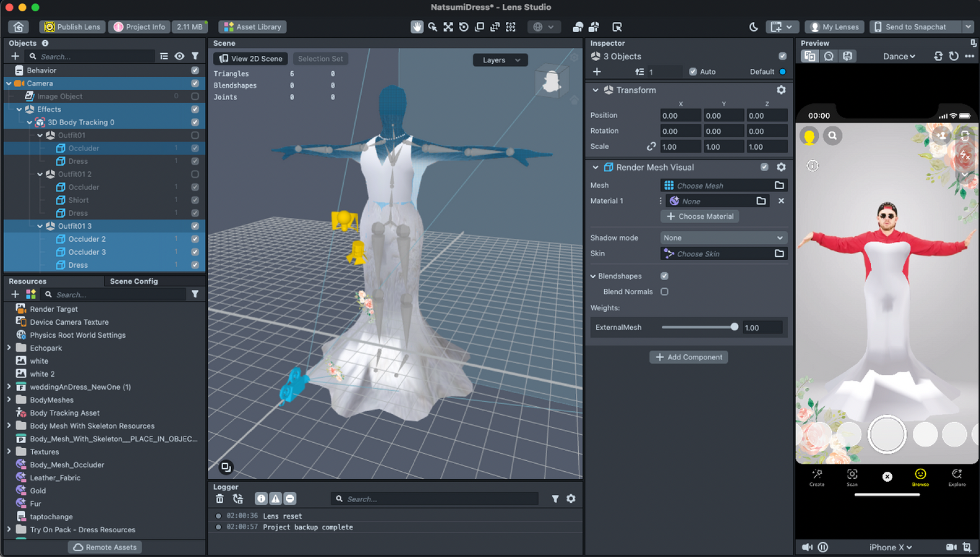This screenshot has width=980, height=557.
Task: Click View 2D Scene tab
Action: [x=250, y=59]
